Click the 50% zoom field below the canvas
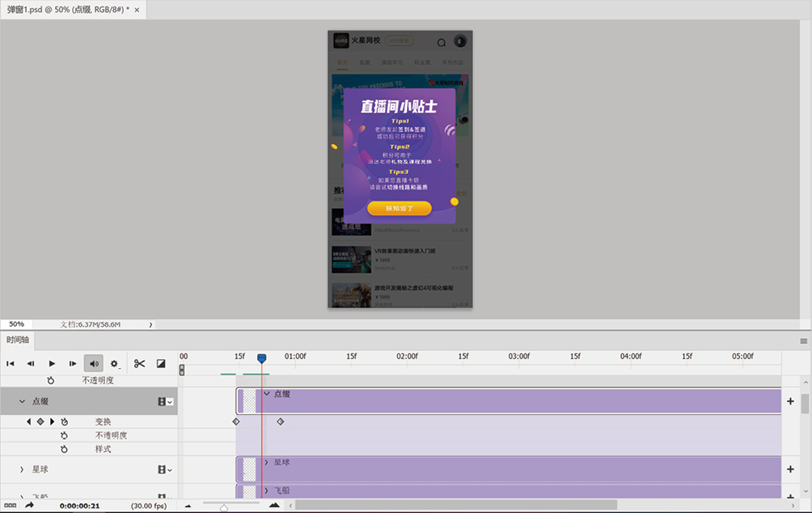The height and width of the screenshot is (513, 812). tap(16, 324)
